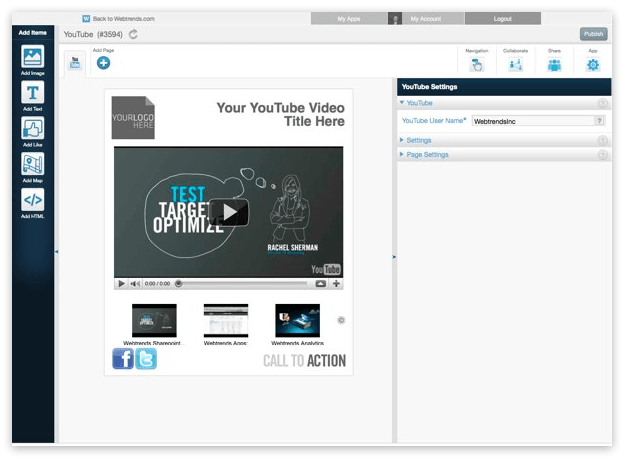Click the Logout tab

coord(503,19)
